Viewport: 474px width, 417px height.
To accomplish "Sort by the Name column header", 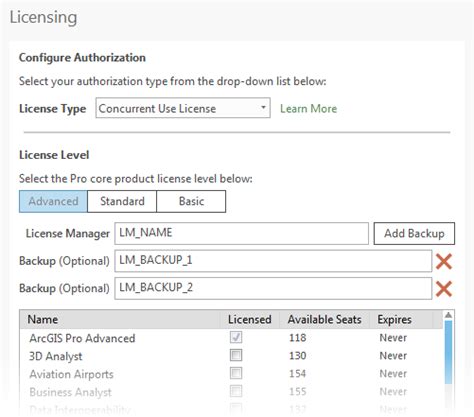I will (120, 319).
